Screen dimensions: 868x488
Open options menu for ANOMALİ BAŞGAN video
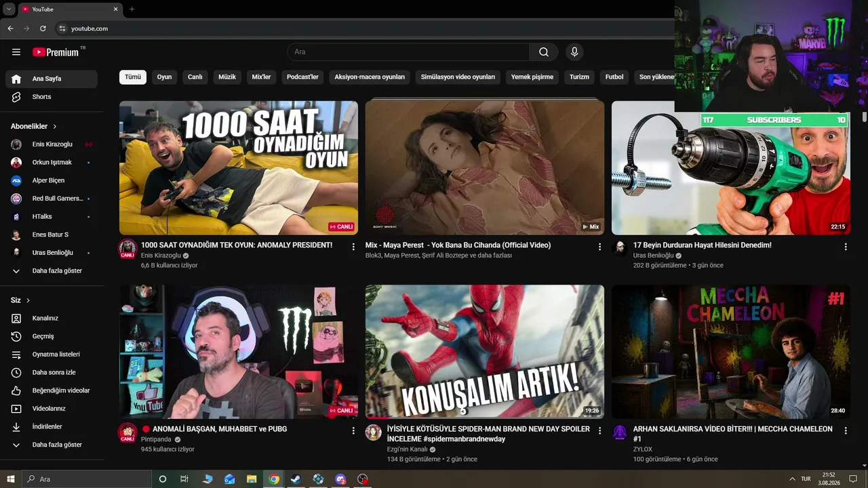[353, 430]
